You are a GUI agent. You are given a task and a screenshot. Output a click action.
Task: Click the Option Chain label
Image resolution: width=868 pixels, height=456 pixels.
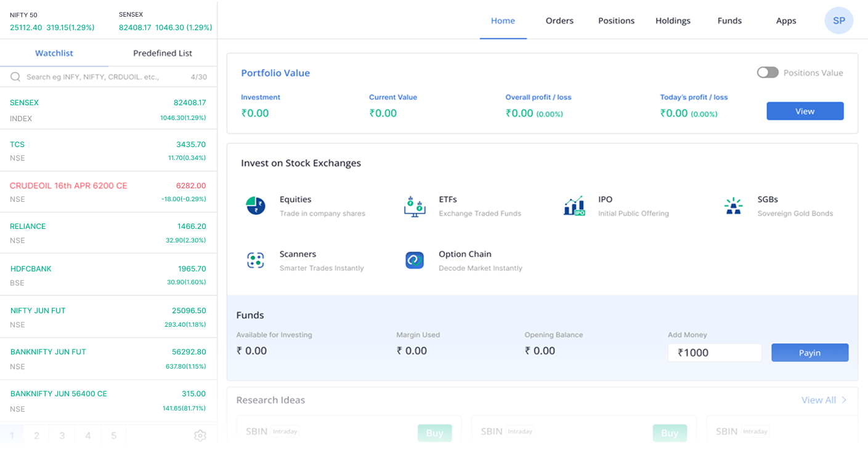coord(465,254)
